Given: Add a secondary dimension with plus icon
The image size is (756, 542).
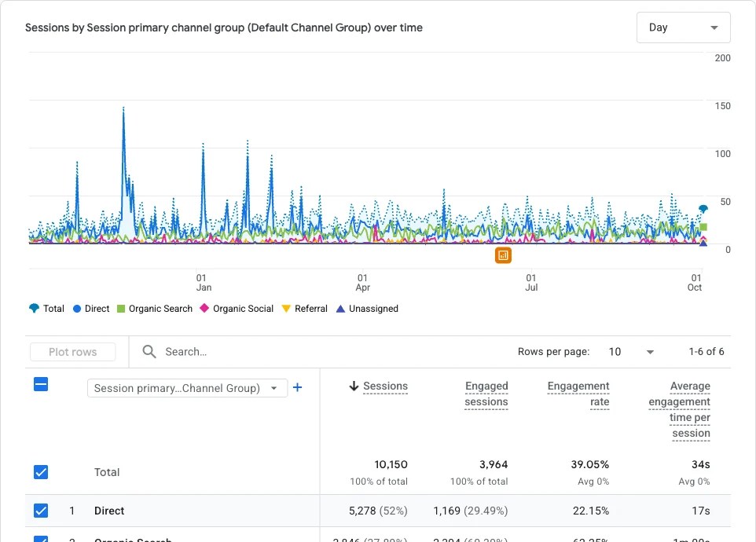Looking at the screenshot, I should click(x=298, y=387).
